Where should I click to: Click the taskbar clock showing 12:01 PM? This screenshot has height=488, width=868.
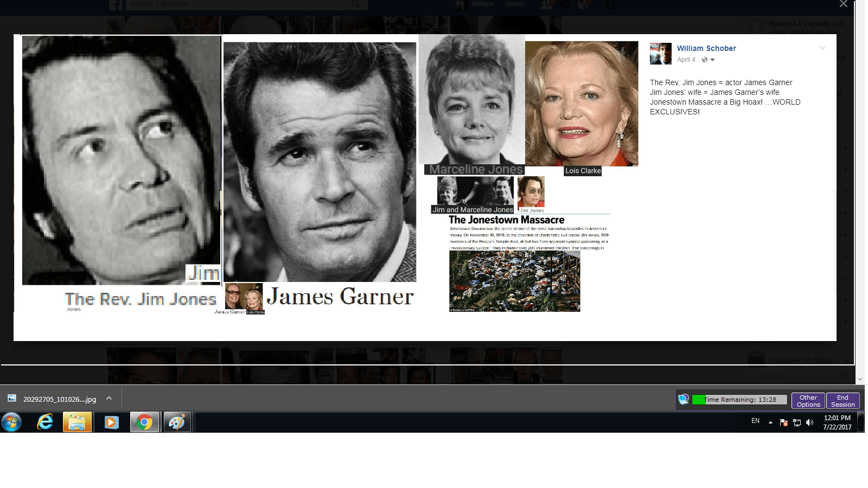(x=837, y=422)
